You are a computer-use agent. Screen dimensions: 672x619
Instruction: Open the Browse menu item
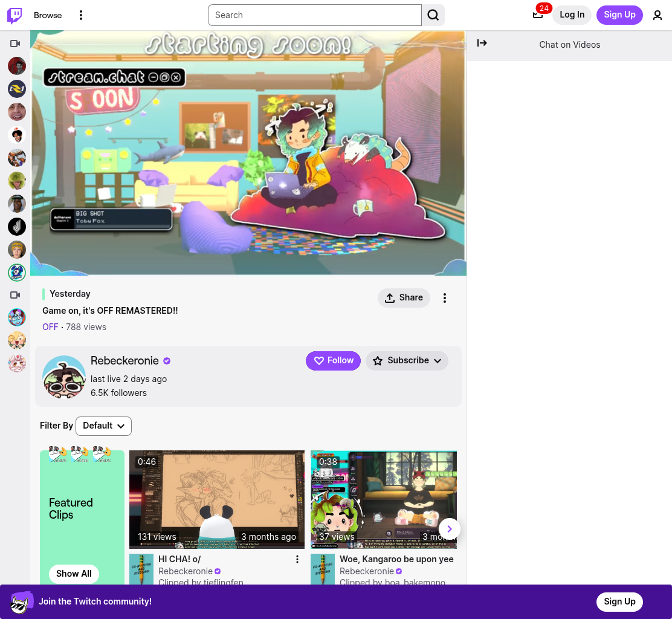click(x=48, y=16)
